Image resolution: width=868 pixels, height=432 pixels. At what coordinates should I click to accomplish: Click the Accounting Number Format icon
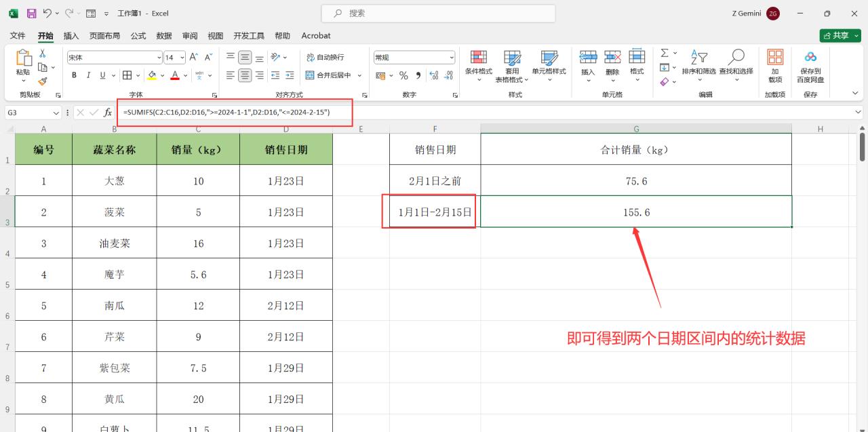coord(380,75)
